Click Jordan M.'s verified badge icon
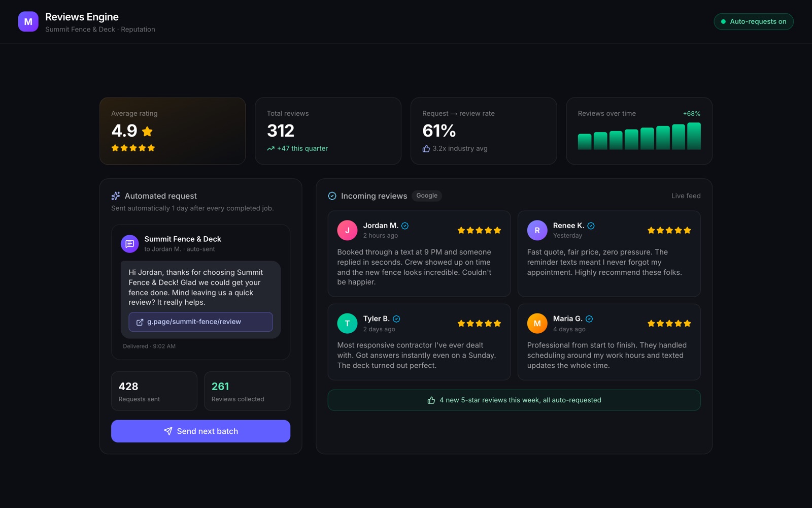 point(405,226)
